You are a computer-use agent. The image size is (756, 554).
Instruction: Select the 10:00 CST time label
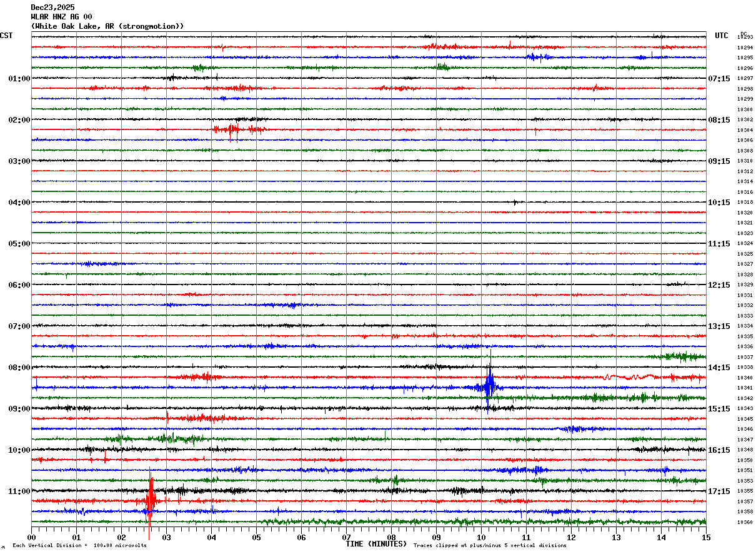coord(19,450)
